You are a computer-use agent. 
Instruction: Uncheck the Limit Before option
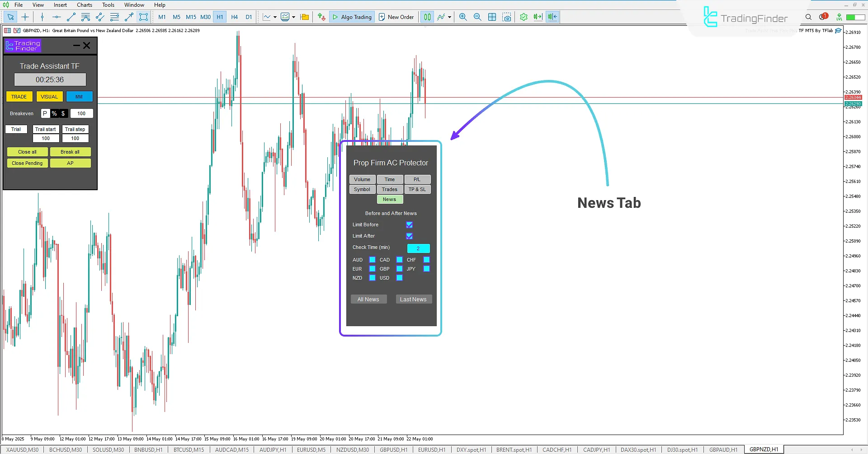point(410,225)
